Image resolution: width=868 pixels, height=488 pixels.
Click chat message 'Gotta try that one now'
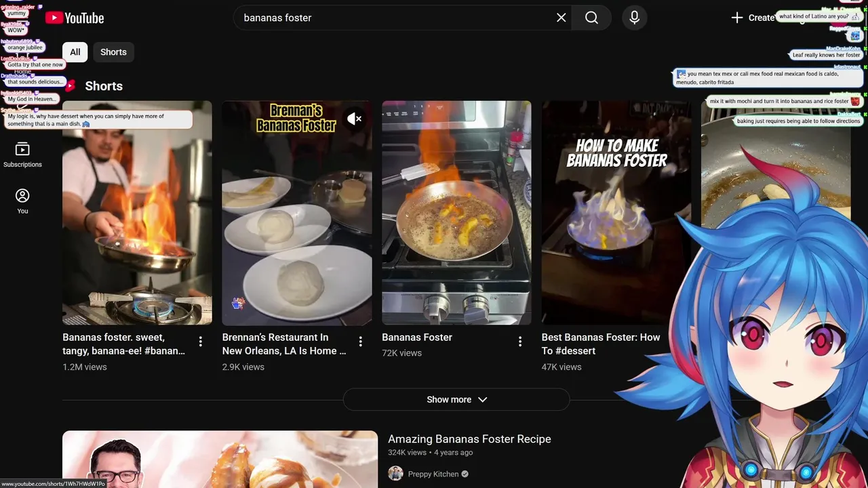(35, 64)
